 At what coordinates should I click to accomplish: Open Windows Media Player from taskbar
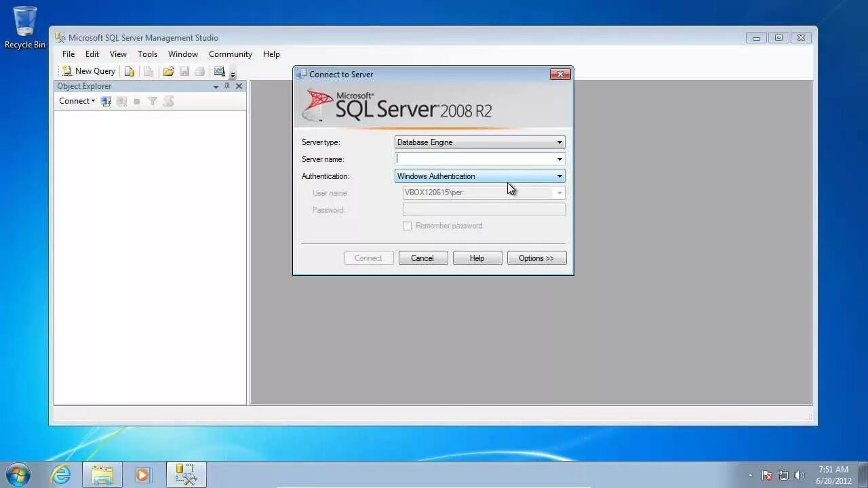click(x=142, y=474)
